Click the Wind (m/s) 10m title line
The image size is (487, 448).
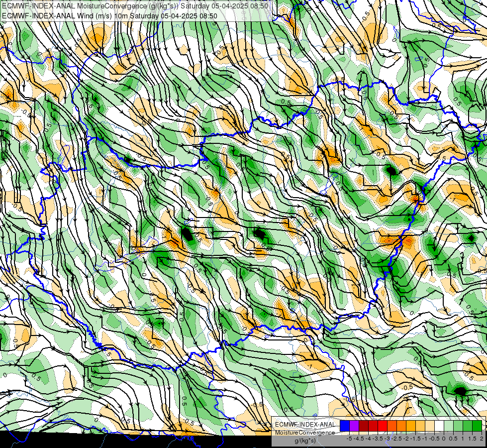tap(109, 16)
